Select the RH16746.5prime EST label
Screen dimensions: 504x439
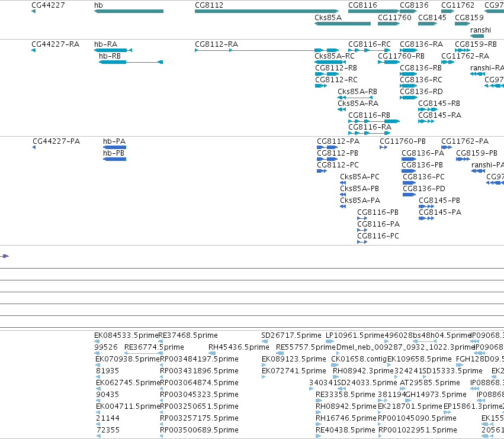tap(346, 418)
